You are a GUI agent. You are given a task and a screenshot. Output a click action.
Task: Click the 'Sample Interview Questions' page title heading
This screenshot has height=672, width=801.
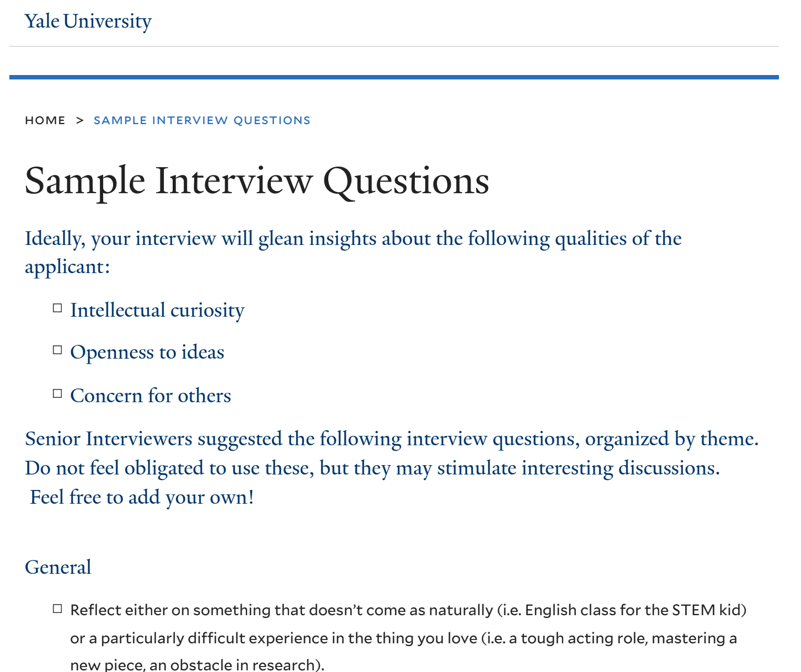tap(257, 181)
